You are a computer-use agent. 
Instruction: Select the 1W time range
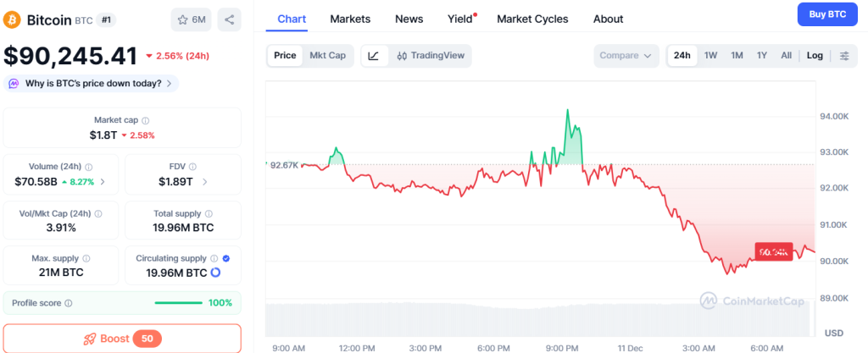(x=710, y=56)
